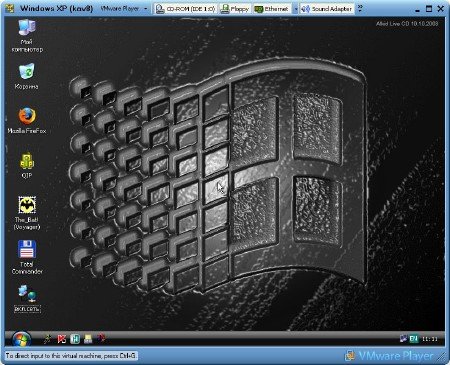Open the Windows Start orb menu

pyautogui.click(x=21, y=339)
